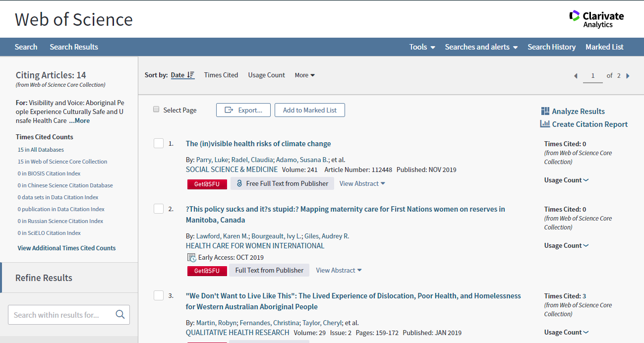Click the descending sort icon beside Date

pyautogui.click(x=191, y=75)
